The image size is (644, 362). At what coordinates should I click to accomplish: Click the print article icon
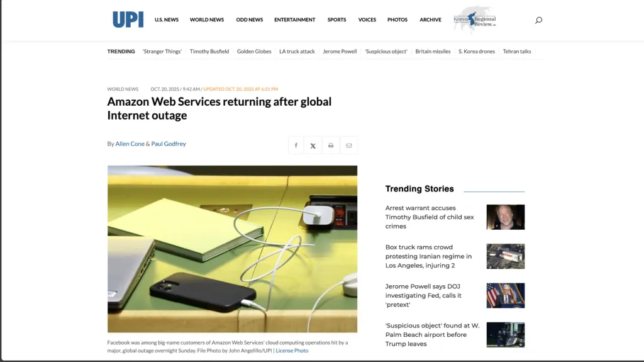[331, 145]
